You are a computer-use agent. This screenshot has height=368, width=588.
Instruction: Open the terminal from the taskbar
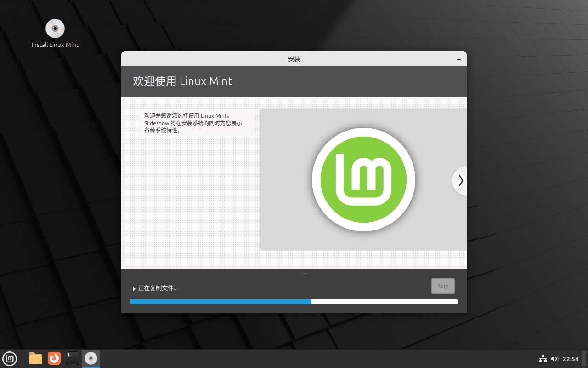(x=72, y=358)
